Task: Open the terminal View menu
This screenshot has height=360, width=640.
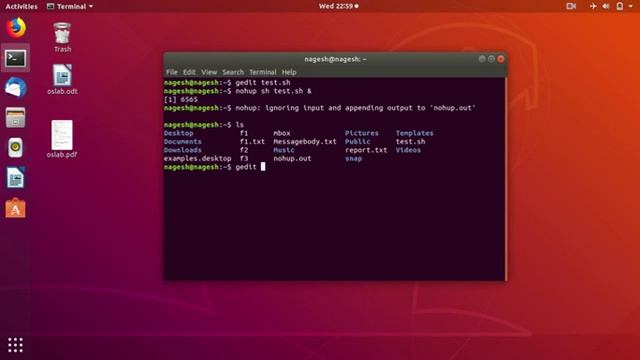Action: point(209,72)
